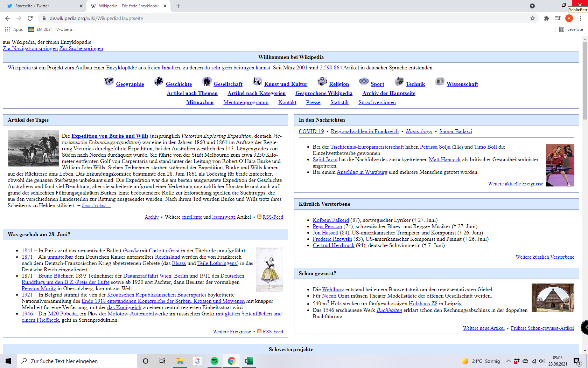Click the Sport rings icon
Screen dimensions: 588x368
pyautogui.click(x=364, y=81)
